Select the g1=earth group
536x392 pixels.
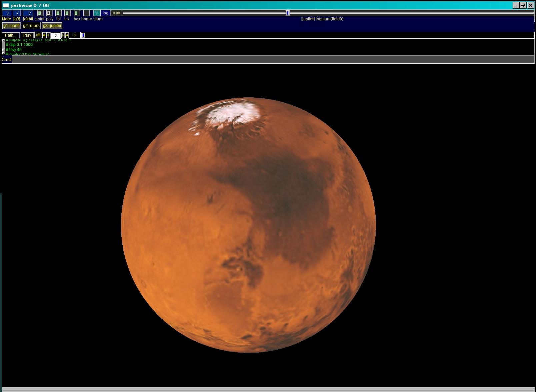(x=11, y=26)
